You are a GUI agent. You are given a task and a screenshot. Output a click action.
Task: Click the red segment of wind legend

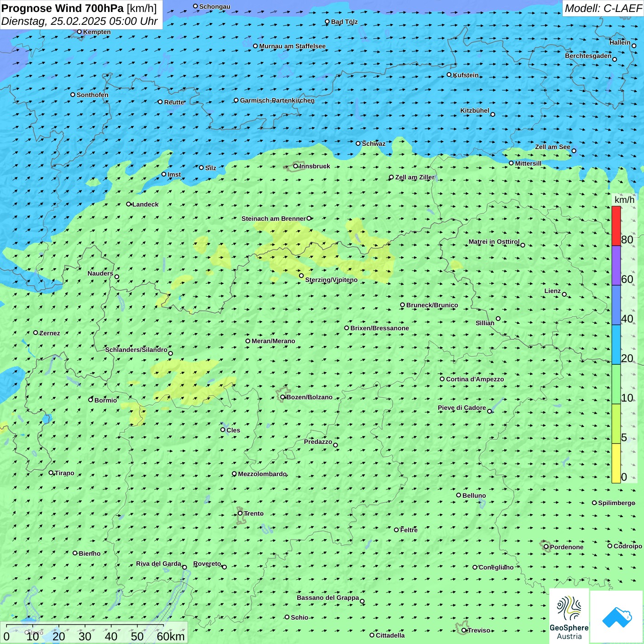(616, 226)
